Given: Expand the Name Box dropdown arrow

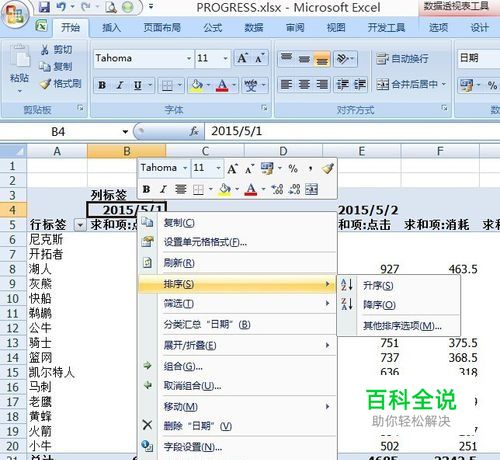Looking at the screenshot, I should click(125, 132).
